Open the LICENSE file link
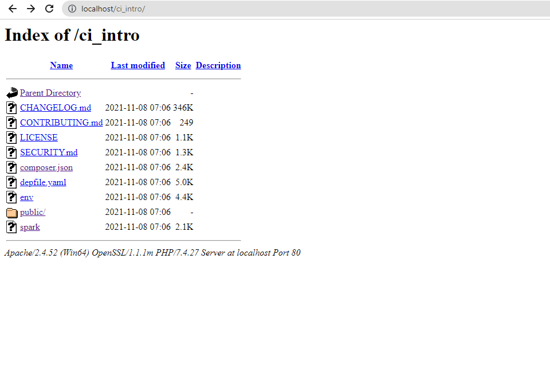The width and height of the screenshot is (550, 392). [39, 138]
